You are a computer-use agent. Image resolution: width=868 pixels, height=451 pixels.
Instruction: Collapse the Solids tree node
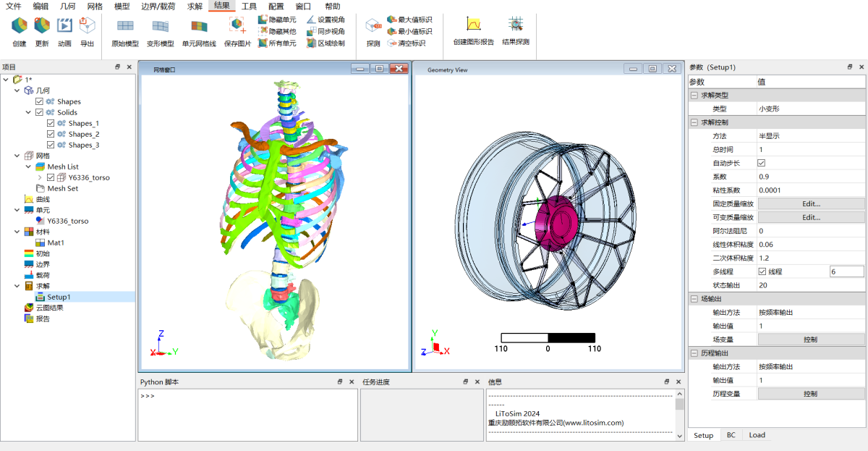tap(29, 112)
